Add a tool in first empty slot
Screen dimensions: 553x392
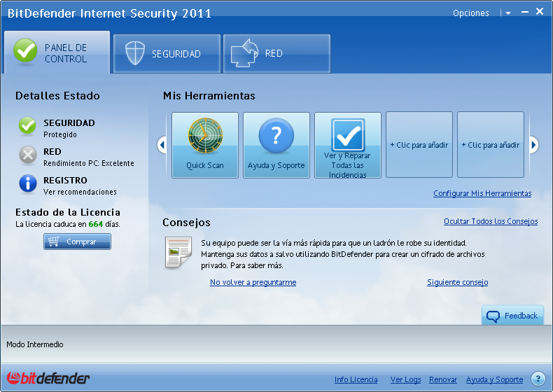point(419,145)
